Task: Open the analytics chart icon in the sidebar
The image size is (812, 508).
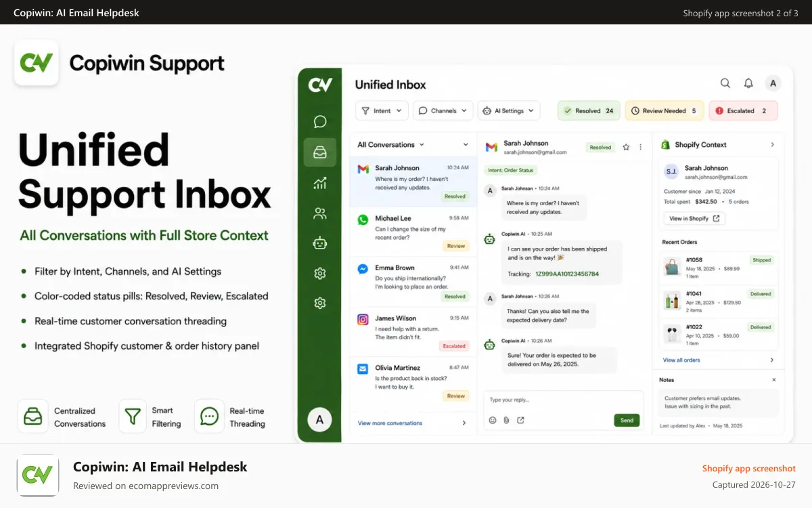Action: tap(320, 183)
